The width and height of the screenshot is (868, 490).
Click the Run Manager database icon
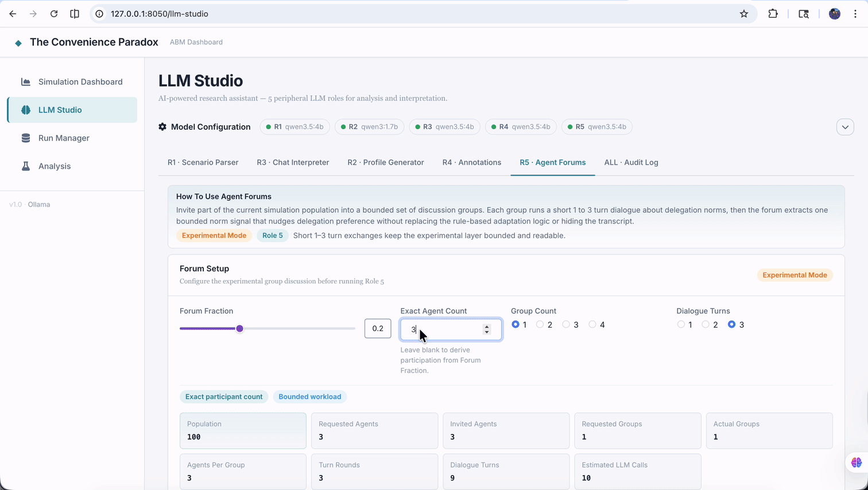pyautogui.click(x=26, y=138)
